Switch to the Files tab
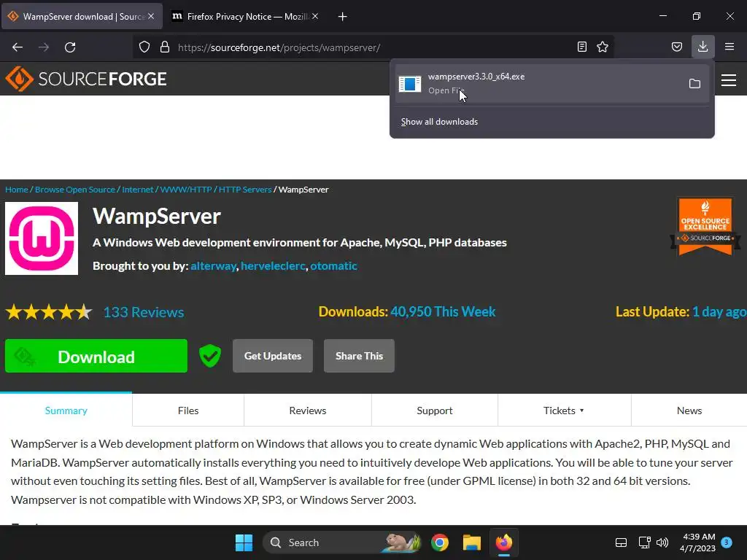The image size is (747, 560). [x=188, y=410]
